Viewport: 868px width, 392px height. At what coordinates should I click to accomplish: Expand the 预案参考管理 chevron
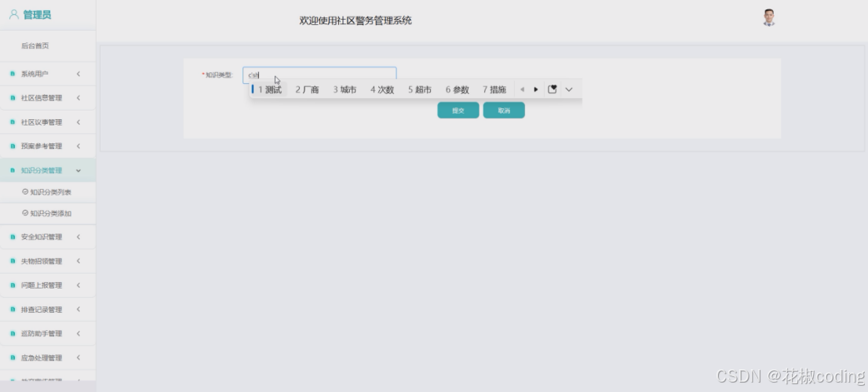click(78, 146)
